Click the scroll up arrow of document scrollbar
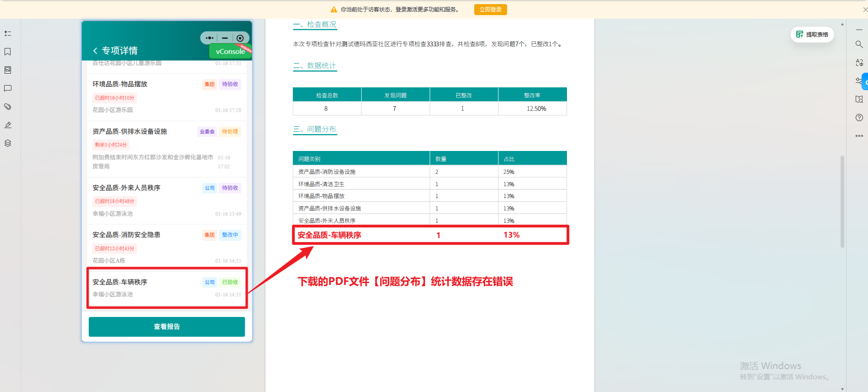The width and height of the screenshot is (868, 392). [842, 24]
